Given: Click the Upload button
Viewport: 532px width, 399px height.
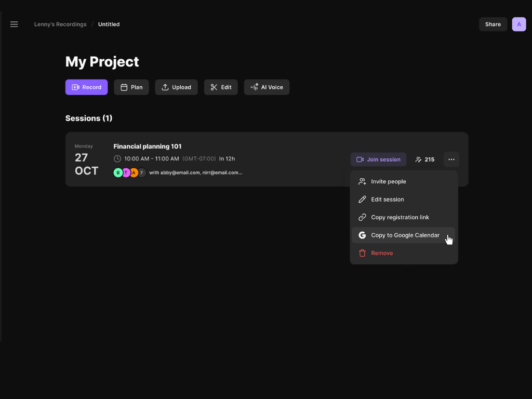Looking at the screenshot, I should 176,87.
